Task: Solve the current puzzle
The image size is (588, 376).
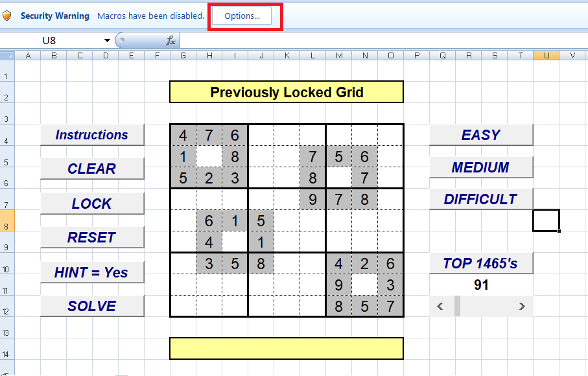Action: coord(92,306)
